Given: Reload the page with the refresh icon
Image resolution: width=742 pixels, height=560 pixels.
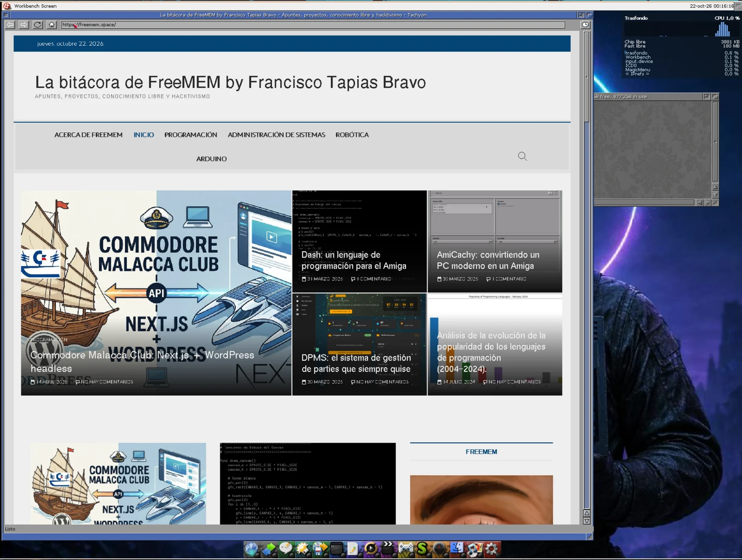Looking at the screenshot, I should click(38, 25).
